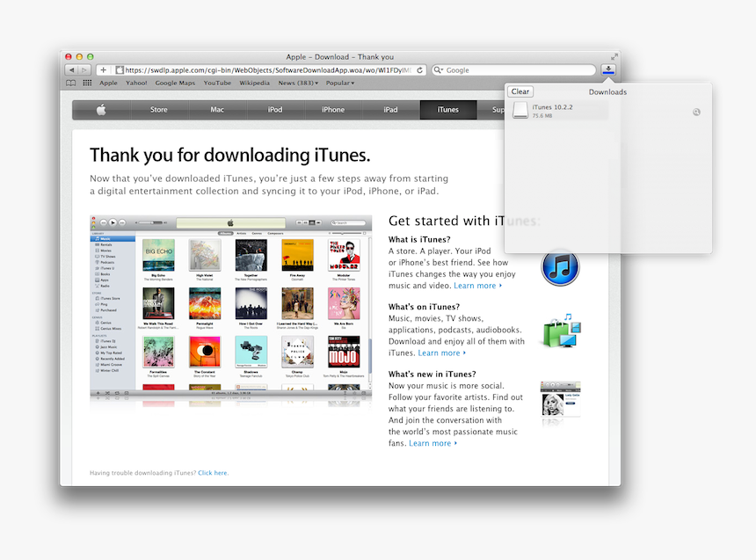Viewport: 756px width, 560px height.
Task: Click the Apple logo in site navigation
Action: click(101, 110)
